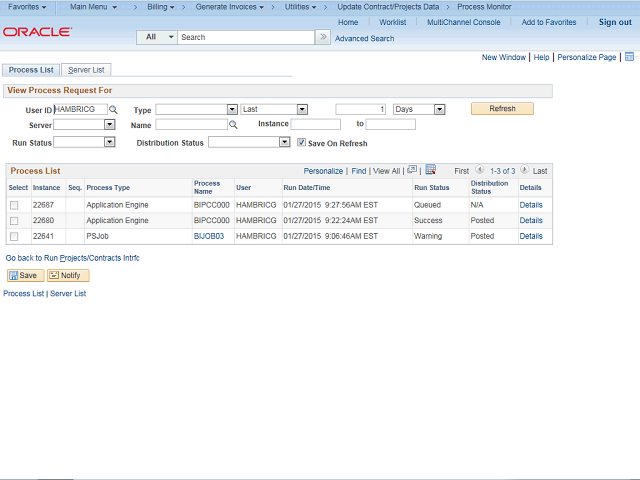This screenshot has height=480, width=640.
Task: Click Process Monitor breadcrumb
Action: pyautogui.click(x=484, y=7)
